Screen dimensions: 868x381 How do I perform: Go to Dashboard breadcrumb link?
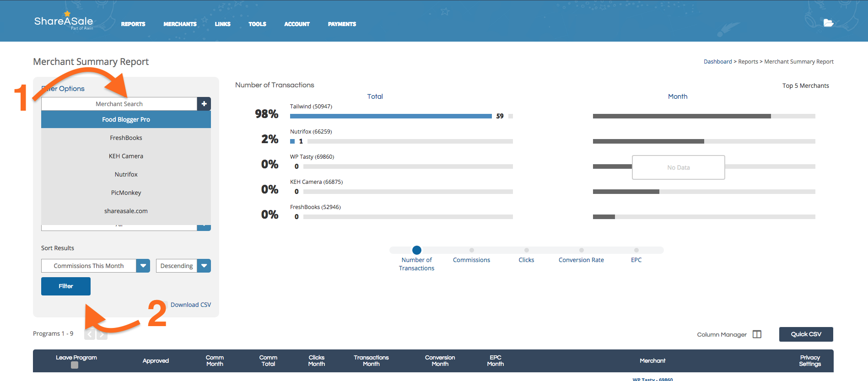pos(718,62)
